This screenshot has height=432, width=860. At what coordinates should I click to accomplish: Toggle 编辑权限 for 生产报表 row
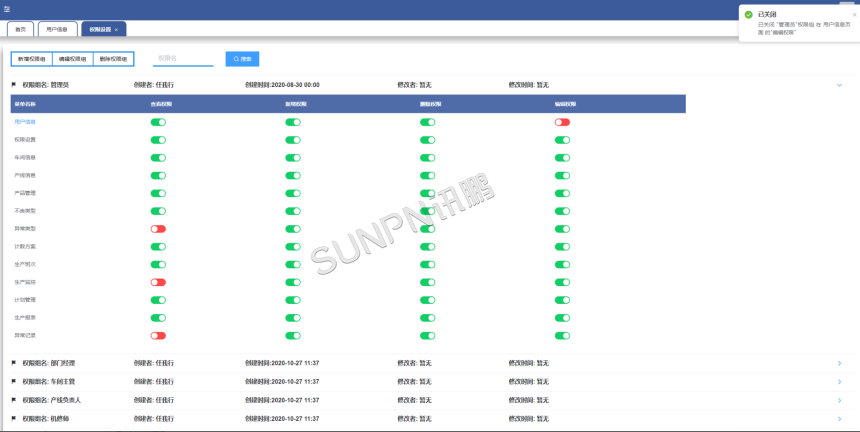pos(562,318)
